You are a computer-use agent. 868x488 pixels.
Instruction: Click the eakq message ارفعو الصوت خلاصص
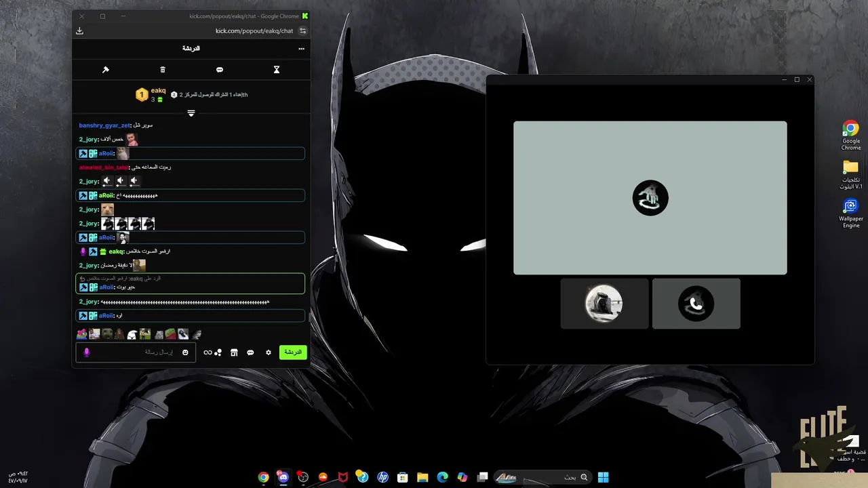[x=125, y=251]
